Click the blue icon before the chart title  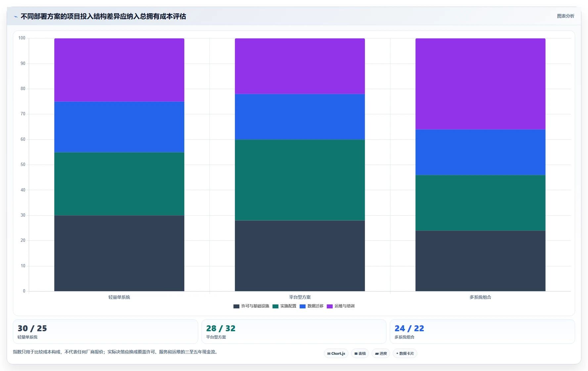(16, 17)
